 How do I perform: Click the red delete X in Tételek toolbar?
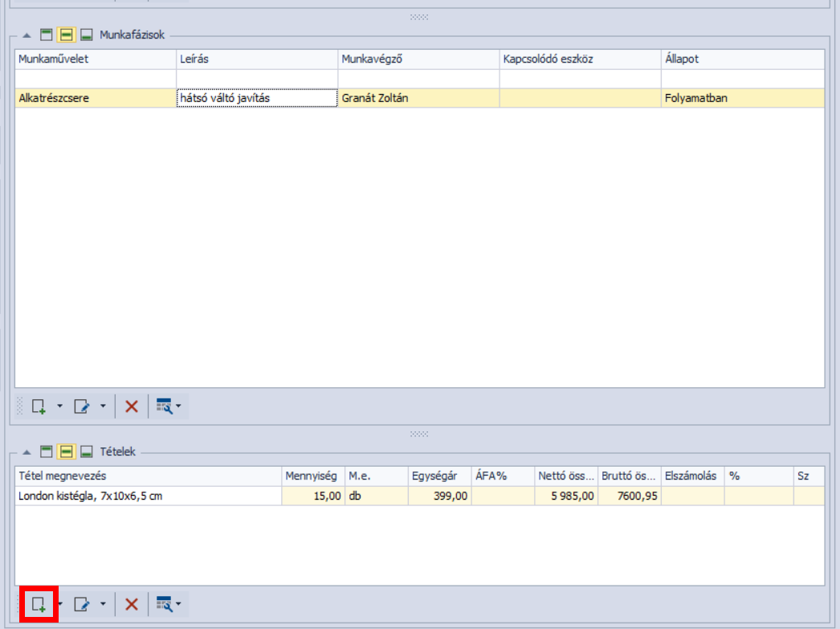point(132,604)
